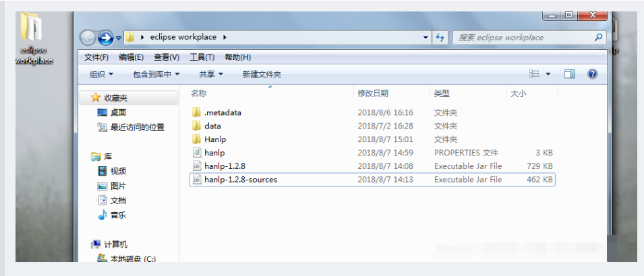Open the 查看(V) menu
The image size is (644, 276).
tap(167, 57)
